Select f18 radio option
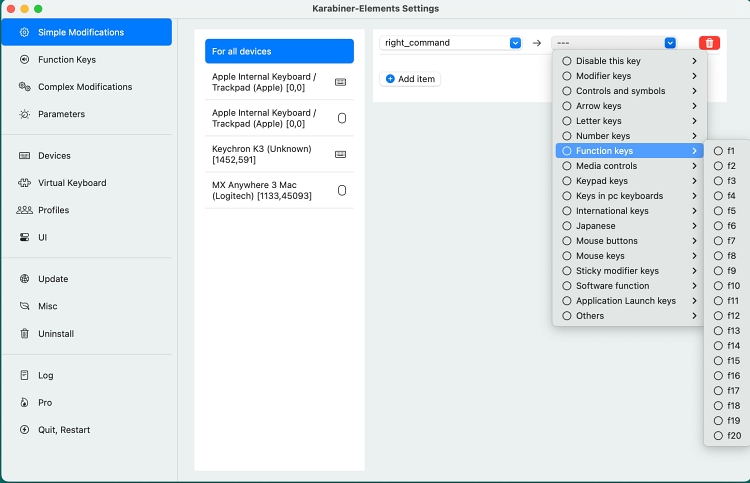The image size is (750, 483). 718,406
